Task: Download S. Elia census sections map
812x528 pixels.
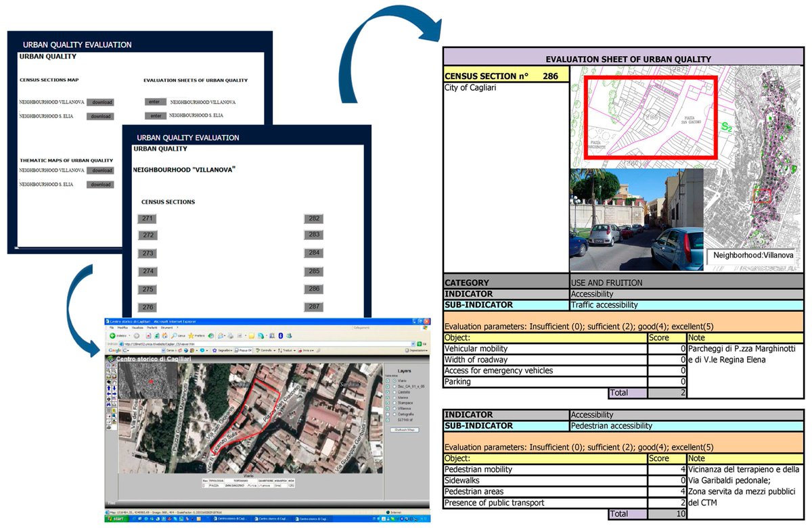Action: (x=101, y=116)
